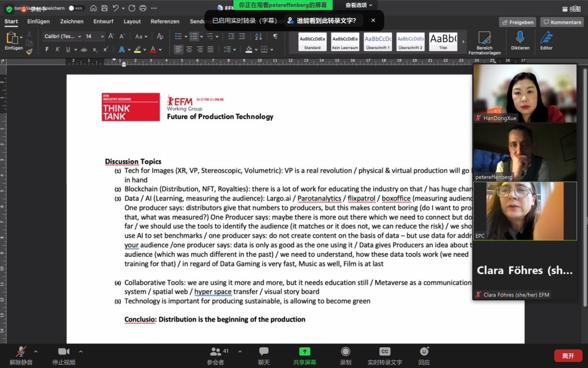Align text left

[179, 49]
